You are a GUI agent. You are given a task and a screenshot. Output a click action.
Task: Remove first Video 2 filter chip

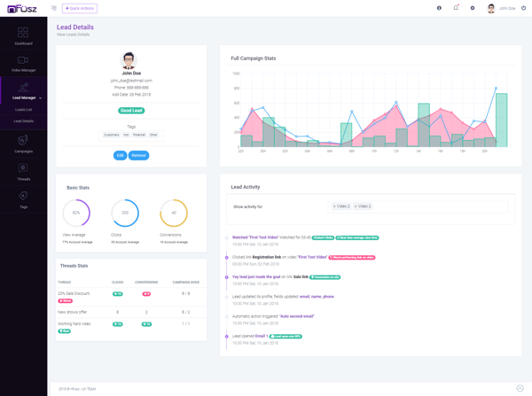pos(334,206)
